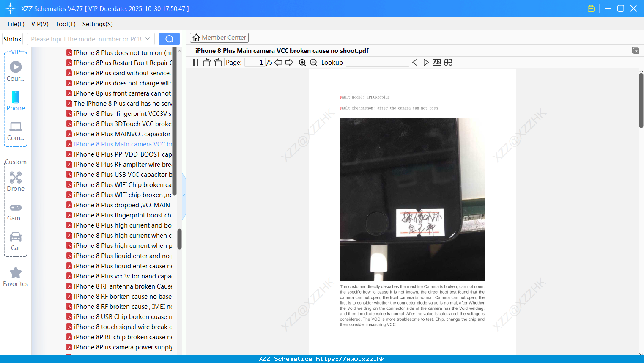Open 'IPhone 8plus front camera cannot' file
This screenshot has height=363, width=644.
[x=119, y=93]
